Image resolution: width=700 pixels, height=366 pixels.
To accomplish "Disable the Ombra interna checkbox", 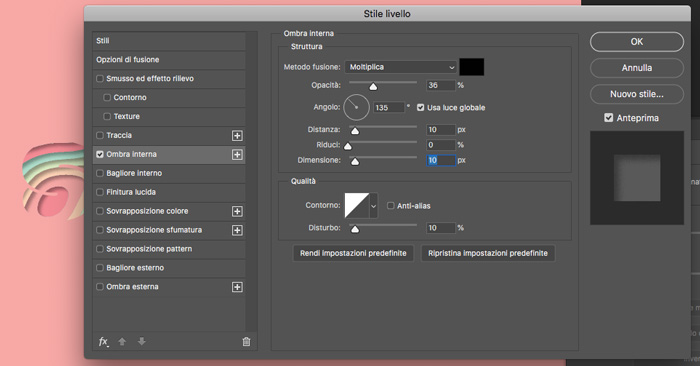I will point(100,154).
